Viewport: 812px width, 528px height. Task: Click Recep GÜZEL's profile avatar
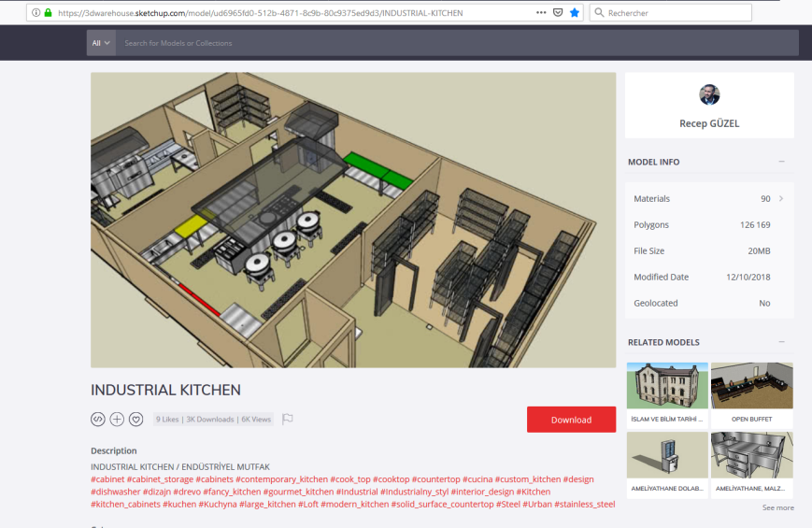tap(709, 94)
